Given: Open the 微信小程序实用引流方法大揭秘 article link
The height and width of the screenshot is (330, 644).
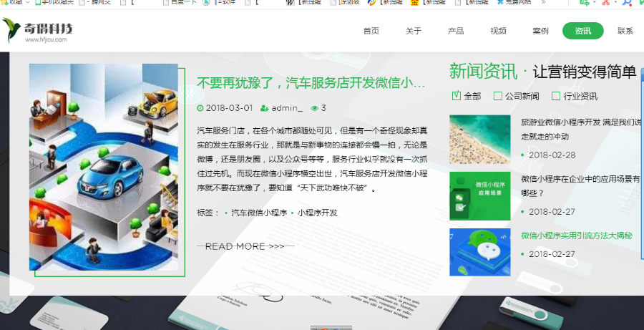Looking at the screenshot, I should (x=577, y=236).
